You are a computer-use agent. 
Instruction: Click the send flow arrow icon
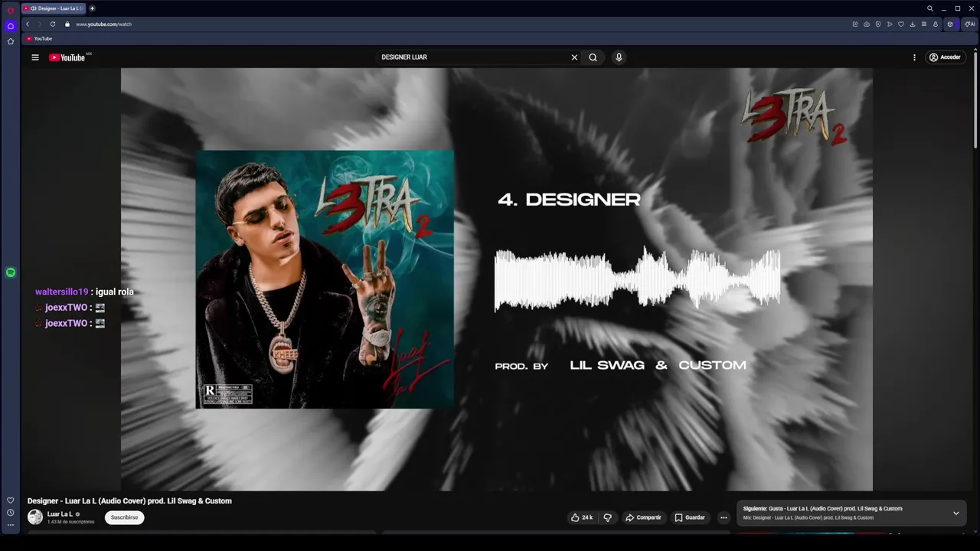pos(890,24)
